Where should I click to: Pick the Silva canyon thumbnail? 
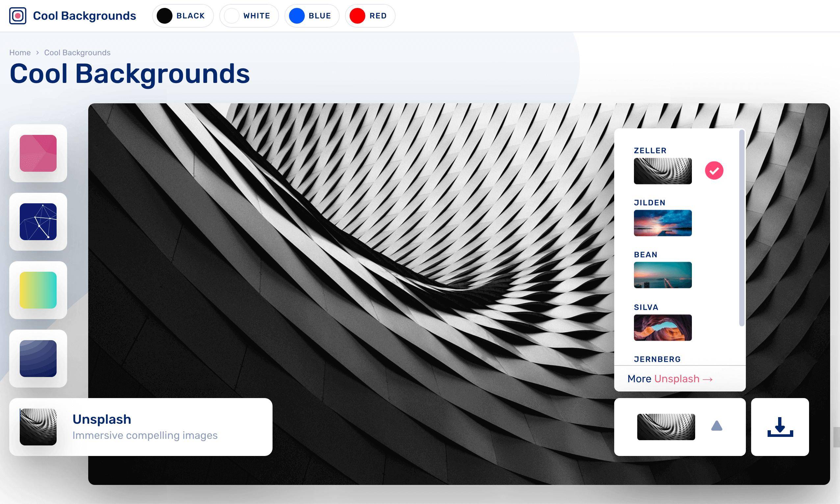tap(663, 327)
